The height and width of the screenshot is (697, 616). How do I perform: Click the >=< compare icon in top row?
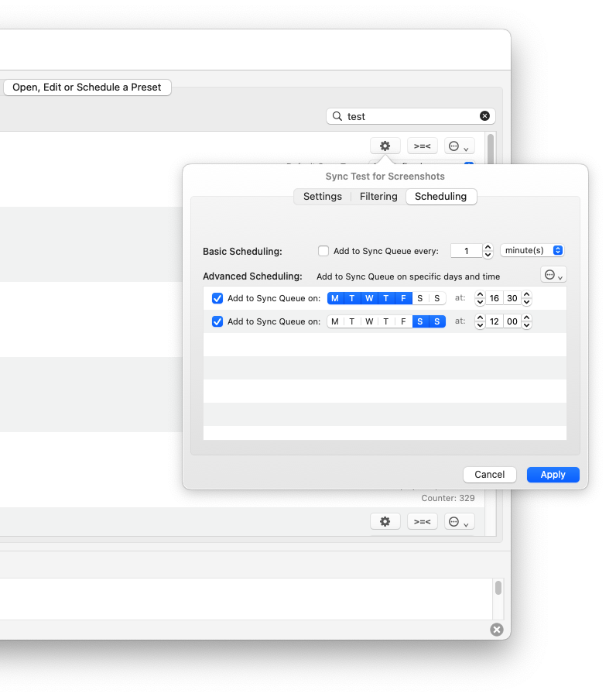[422, 146]
